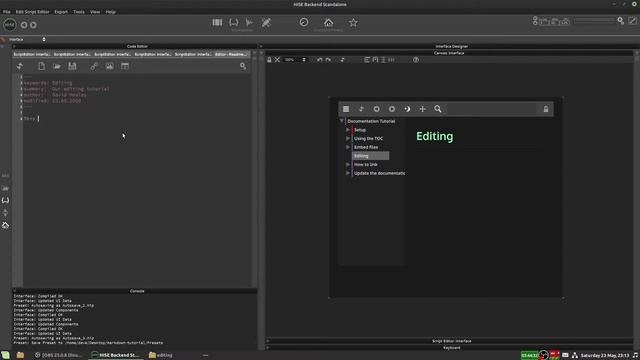Click the HISE logo button
The width and height of the screenshot is (640, 360).
[9, 25]
